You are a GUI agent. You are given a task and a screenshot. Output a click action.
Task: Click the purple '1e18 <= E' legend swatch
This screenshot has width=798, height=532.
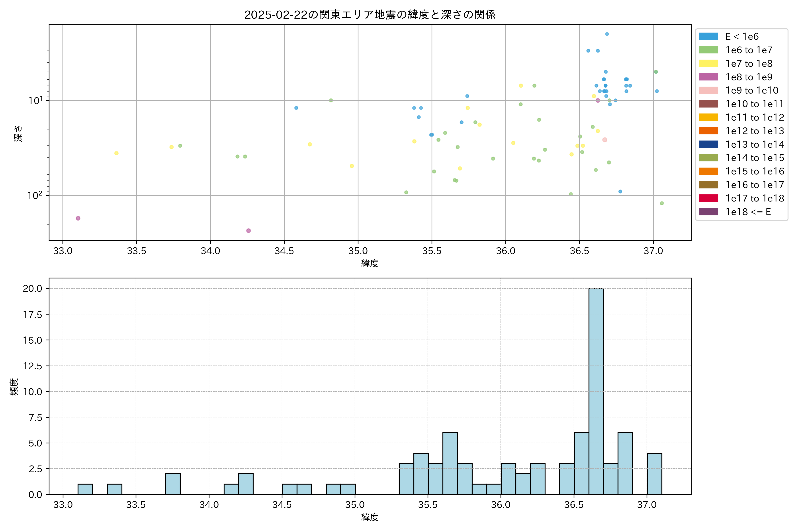point(708,212)
